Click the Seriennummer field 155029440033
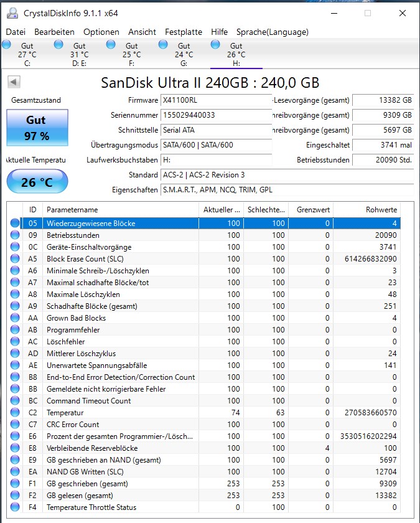 point(217,115)
